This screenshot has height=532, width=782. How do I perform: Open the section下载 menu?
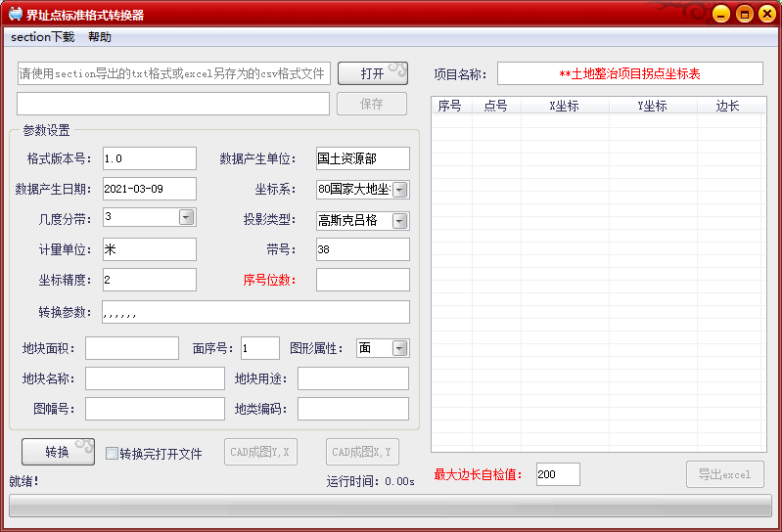(42, 37)
